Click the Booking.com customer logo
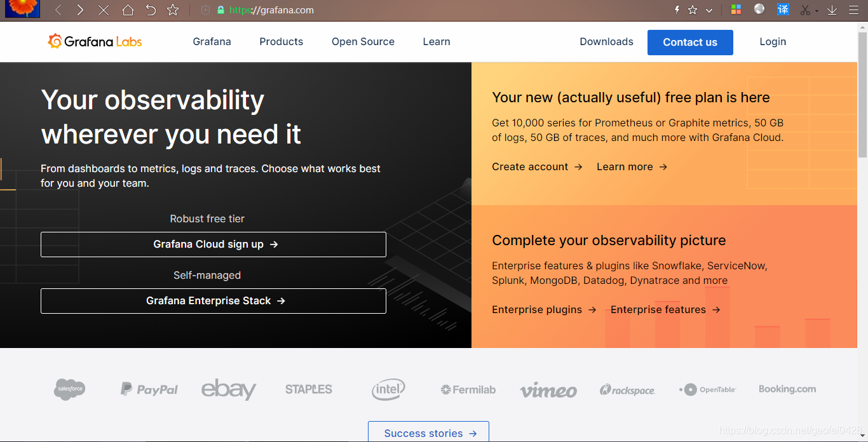Image resolution: width=868 pixels, height=442 pixels. coord(787,389)
